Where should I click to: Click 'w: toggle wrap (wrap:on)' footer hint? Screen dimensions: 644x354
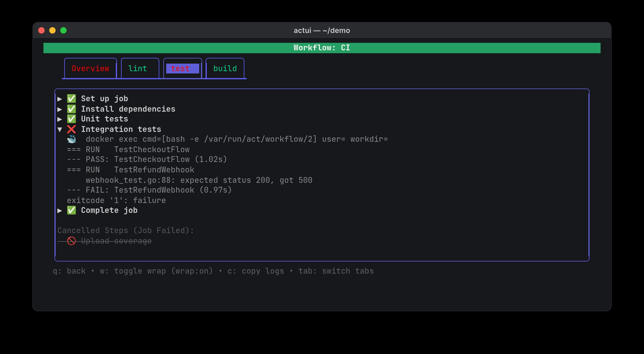pyautogui.click(x=156, y=271)
